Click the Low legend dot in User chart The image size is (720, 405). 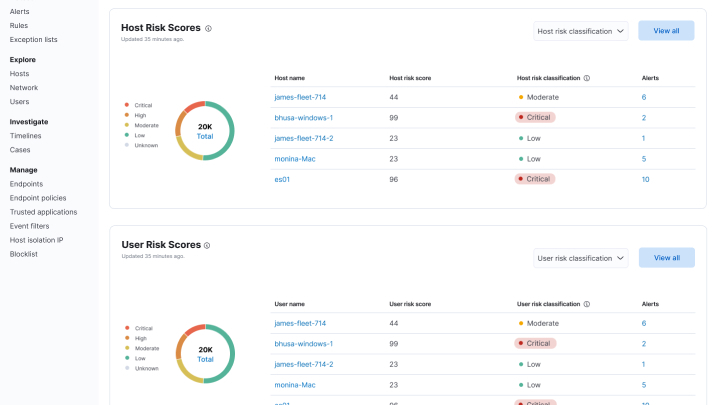pyautogui.click(x=126, y=357)
